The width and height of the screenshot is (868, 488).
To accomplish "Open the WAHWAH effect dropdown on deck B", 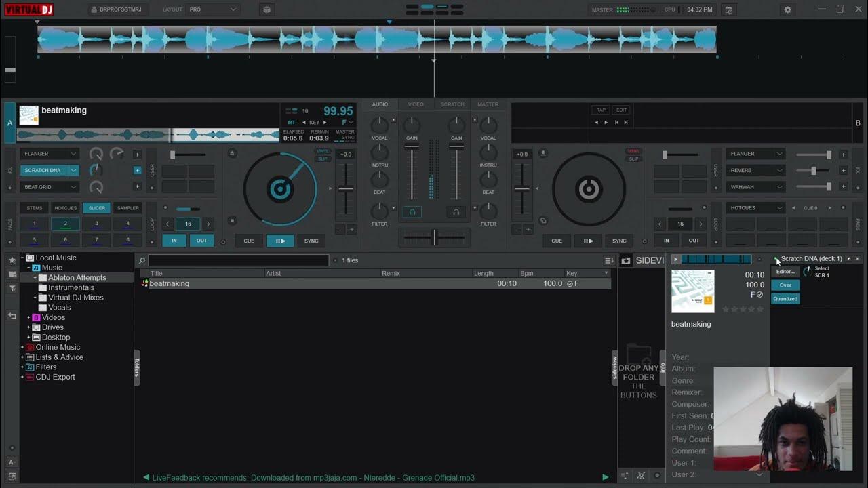I will point(755,186).
